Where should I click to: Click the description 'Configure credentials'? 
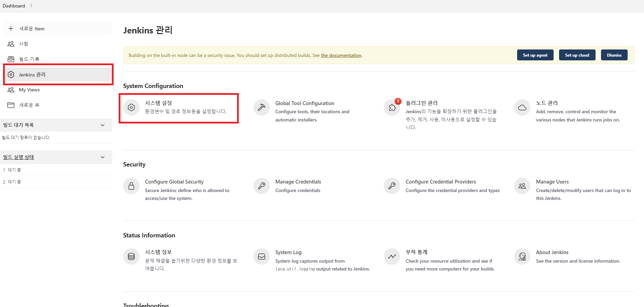298,190
